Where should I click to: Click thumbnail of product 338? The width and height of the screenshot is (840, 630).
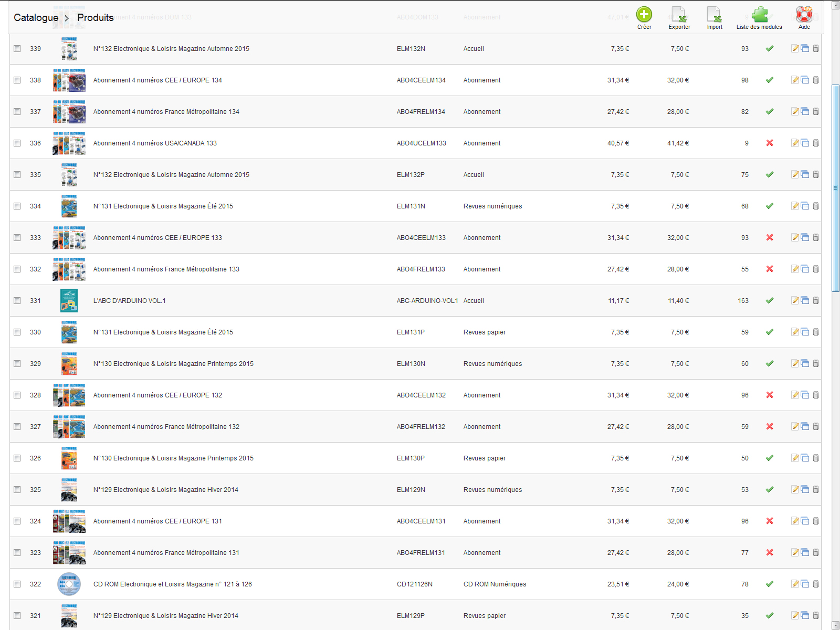[69, 80]
